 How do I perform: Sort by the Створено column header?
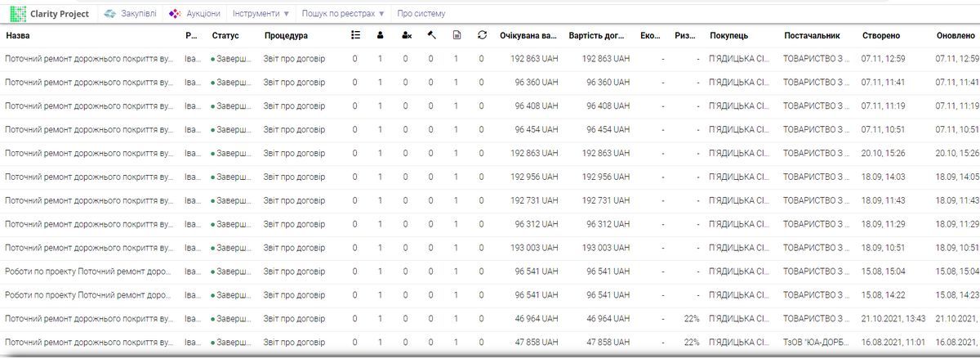coord(881,36)
